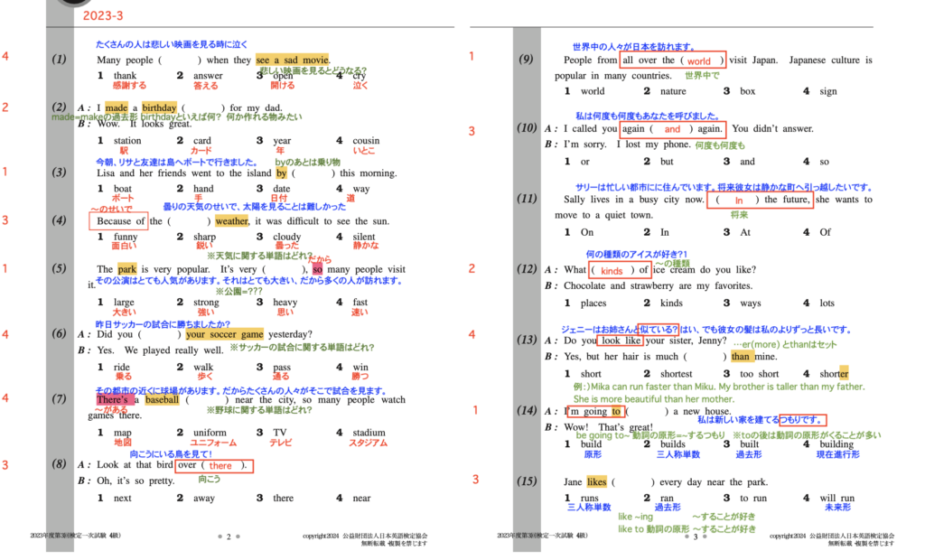Viewport: 925px width, 560px height.
Task: Select 'ride' option in question 6
Action: pyautogui.click(x=122, y=367)
